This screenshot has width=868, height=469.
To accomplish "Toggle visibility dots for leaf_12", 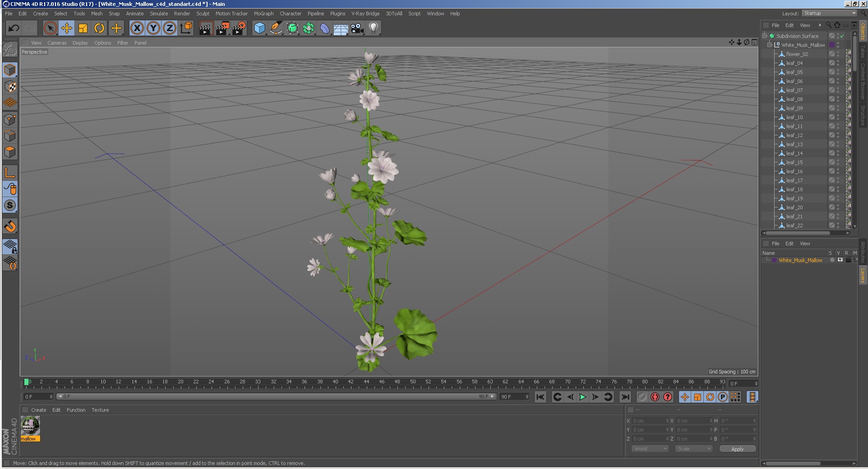I will 838,135.
